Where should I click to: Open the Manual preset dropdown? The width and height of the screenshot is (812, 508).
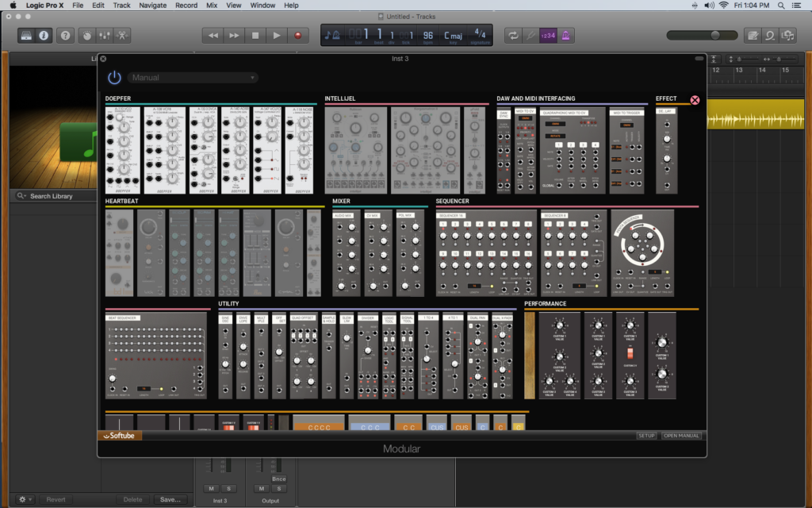pos(193,78)
